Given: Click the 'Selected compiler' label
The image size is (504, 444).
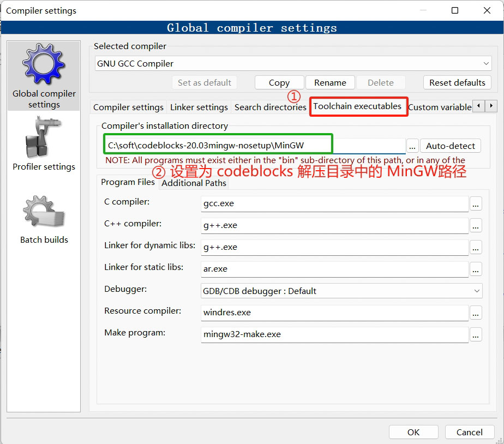Looking at the screenshot, I should pos(130,46).
